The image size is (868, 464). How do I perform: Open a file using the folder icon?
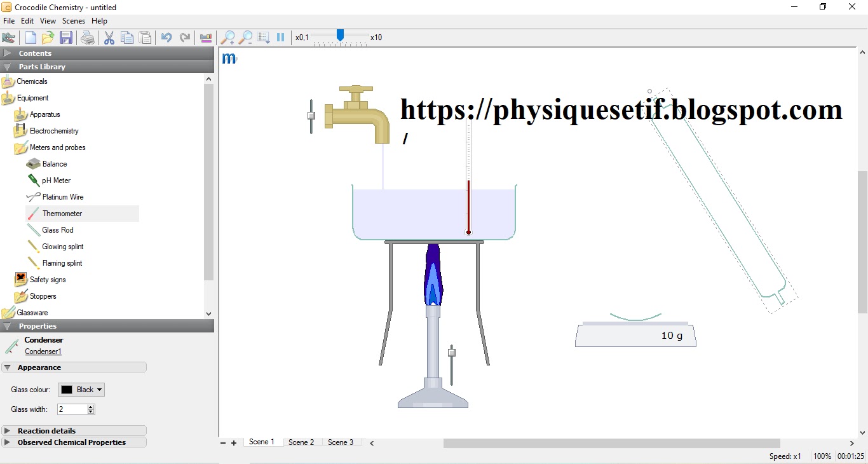pyautogui.click(x=48, y=38)
